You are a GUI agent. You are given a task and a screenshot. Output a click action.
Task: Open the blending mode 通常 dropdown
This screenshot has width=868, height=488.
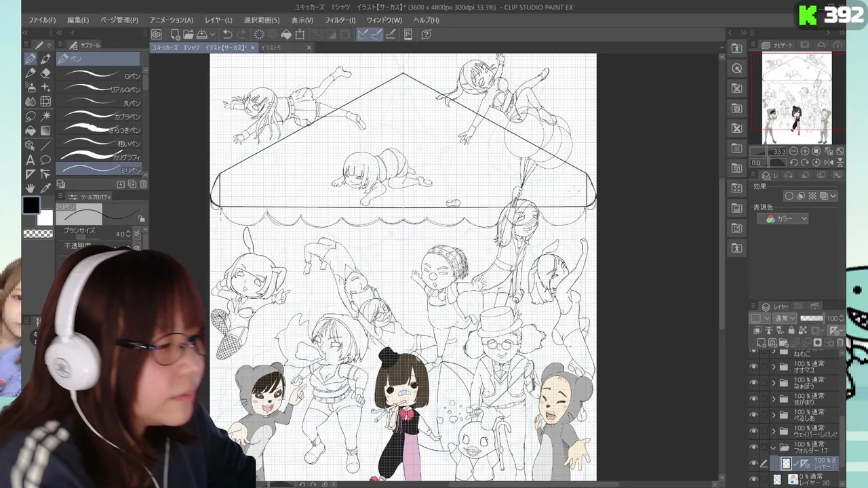[785, 319]
